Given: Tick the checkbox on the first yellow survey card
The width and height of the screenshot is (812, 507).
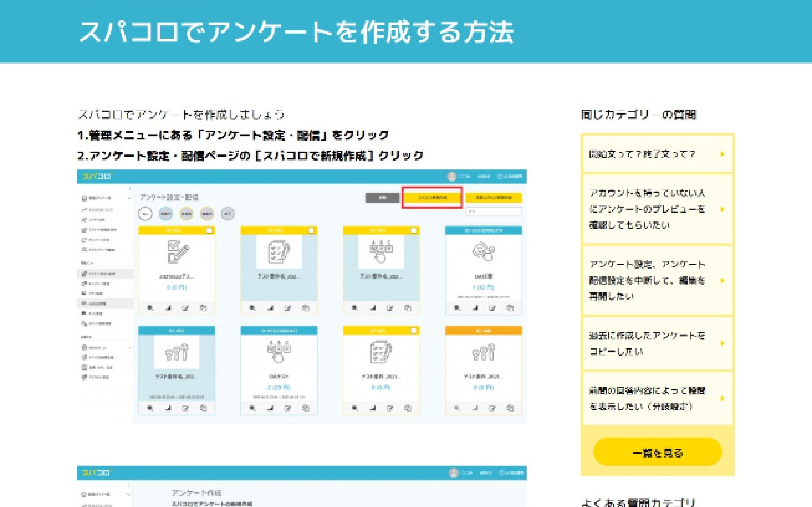Looking at the screenshot, I should coord(209,230).
